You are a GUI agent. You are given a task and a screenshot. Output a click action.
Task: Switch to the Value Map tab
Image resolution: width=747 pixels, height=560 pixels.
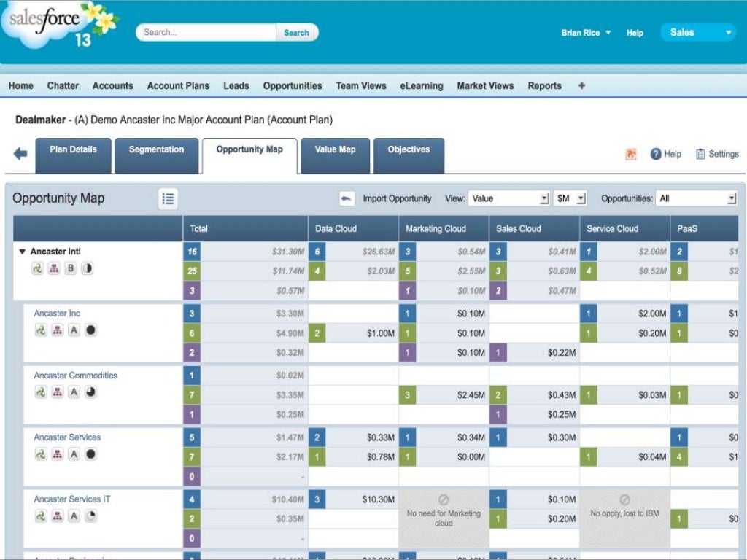[x=336, y=155]
